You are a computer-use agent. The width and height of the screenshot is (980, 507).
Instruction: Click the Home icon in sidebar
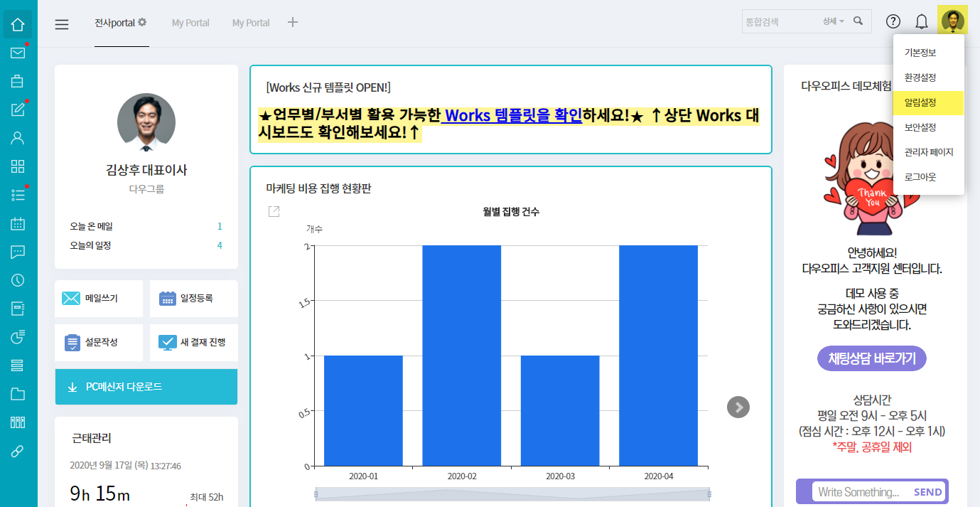point(18,24)
